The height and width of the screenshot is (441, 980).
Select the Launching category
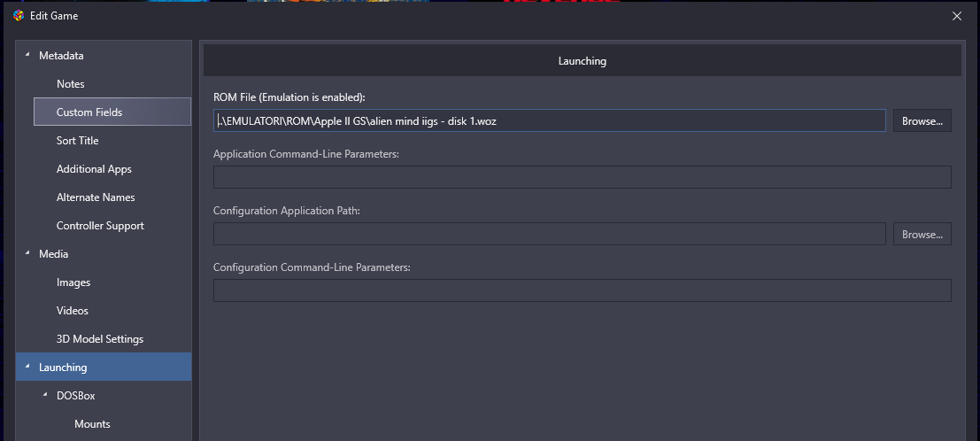(104, 367)
